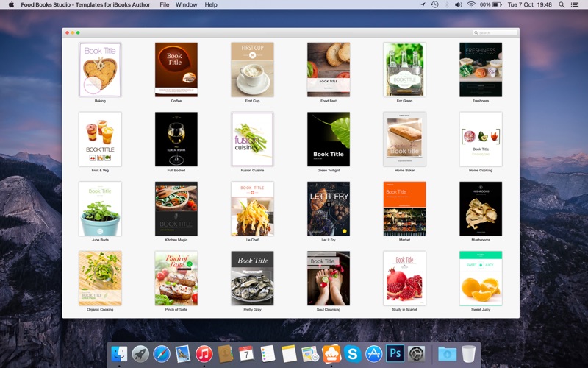Viewport: 588px width, 368px height.
Task: Open iTunes music note icon in dock
Action: (x=204, y=354)
